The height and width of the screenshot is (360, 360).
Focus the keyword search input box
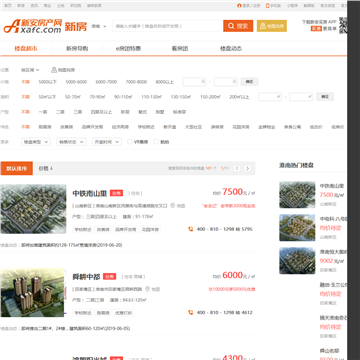pos(168,26)
